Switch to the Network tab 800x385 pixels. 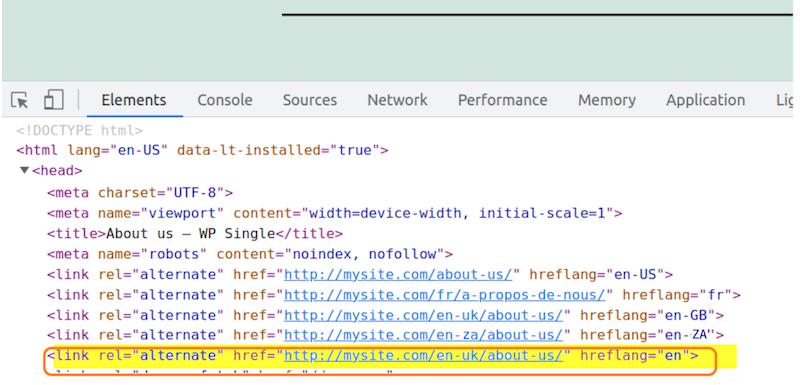(397, 100)
